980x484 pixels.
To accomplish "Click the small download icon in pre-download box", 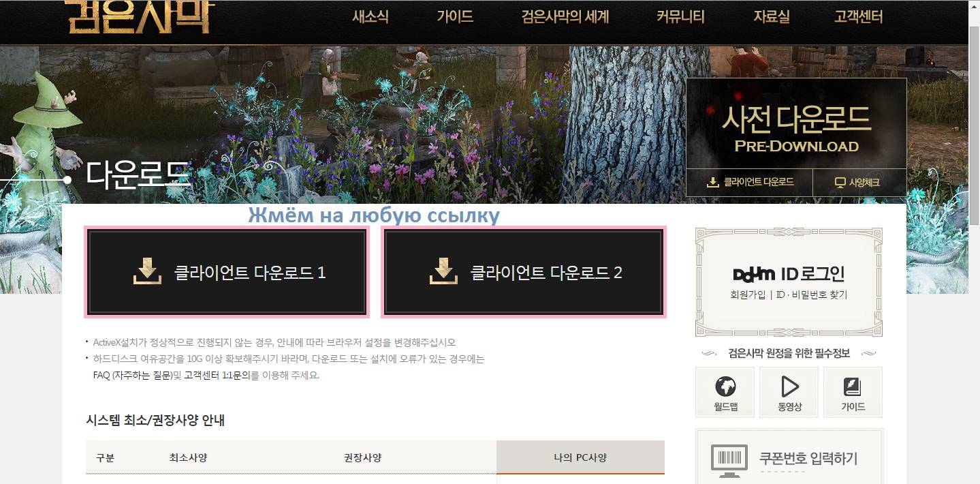I will point(713,183).
